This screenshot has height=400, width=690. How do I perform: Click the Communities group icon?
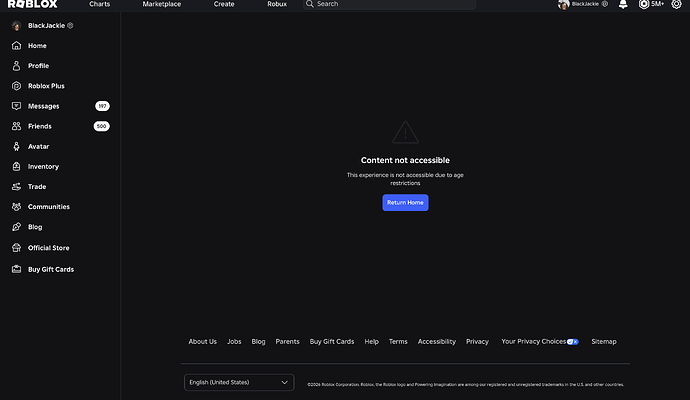(16, 207)
